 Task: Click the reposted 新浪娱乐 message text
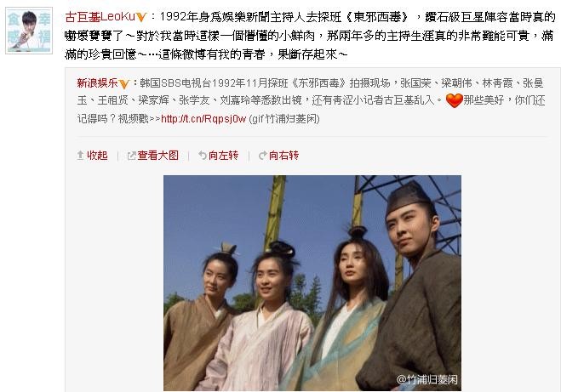[312, 101]
